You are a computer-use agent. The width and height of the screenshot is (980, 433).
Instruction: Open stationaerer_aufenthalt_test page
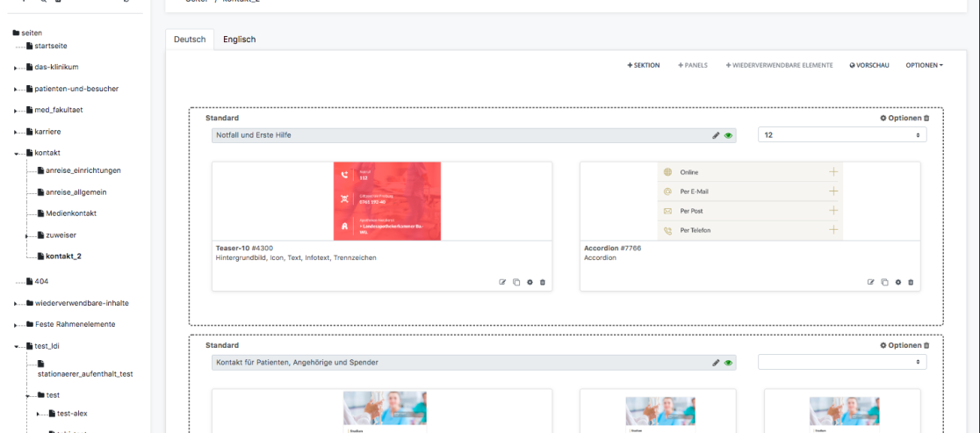pos(86,374)
